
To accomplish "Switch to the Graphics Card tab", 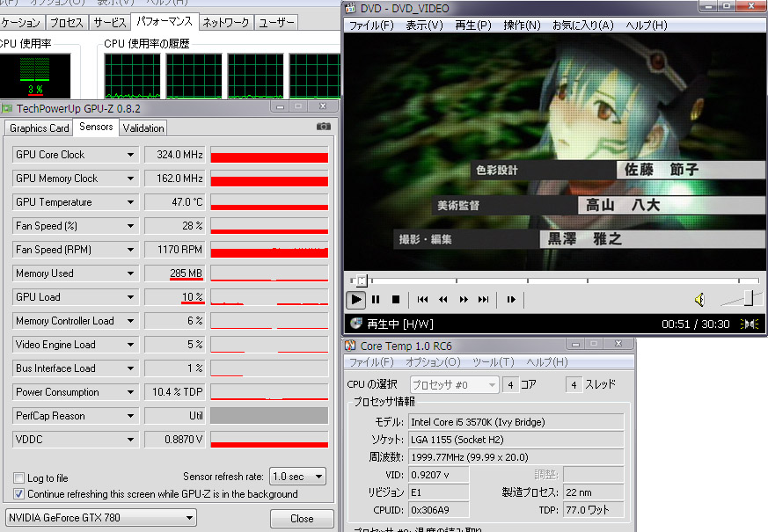I will tap(40, 128).
